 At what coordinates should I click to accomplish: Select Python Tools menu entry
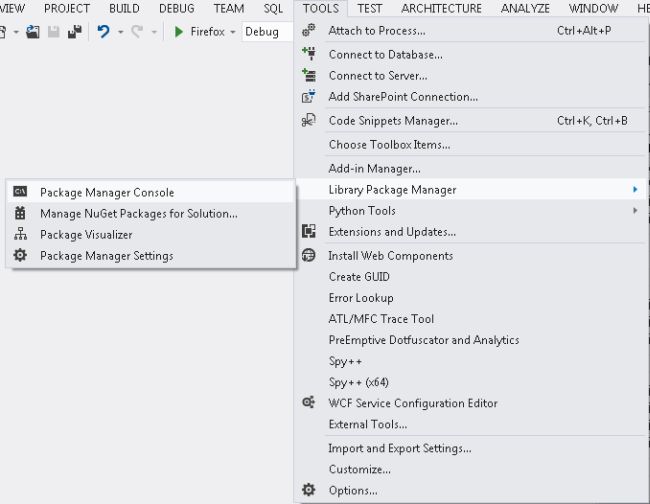[471, 211]
